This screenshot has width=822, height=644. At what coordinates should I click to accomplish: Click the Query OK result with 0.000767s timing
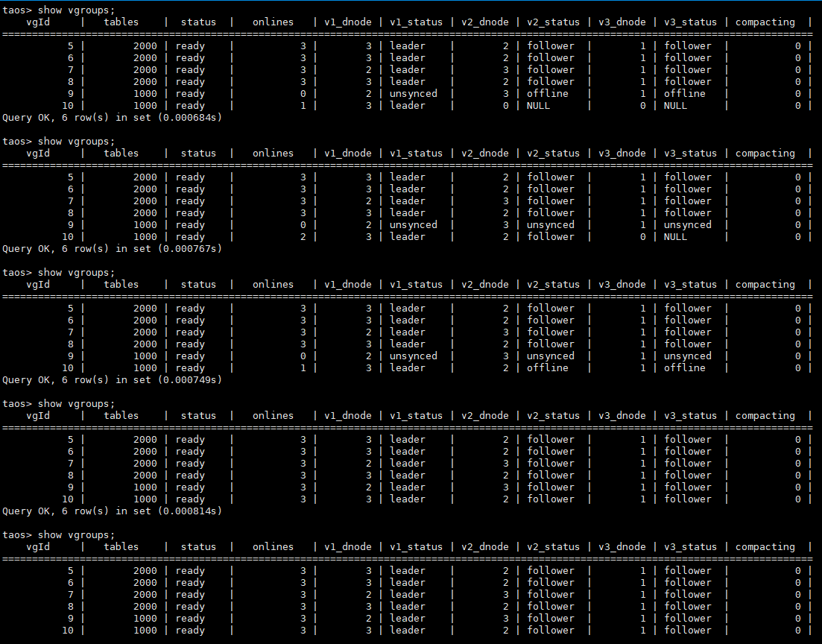tap(112, 248)
